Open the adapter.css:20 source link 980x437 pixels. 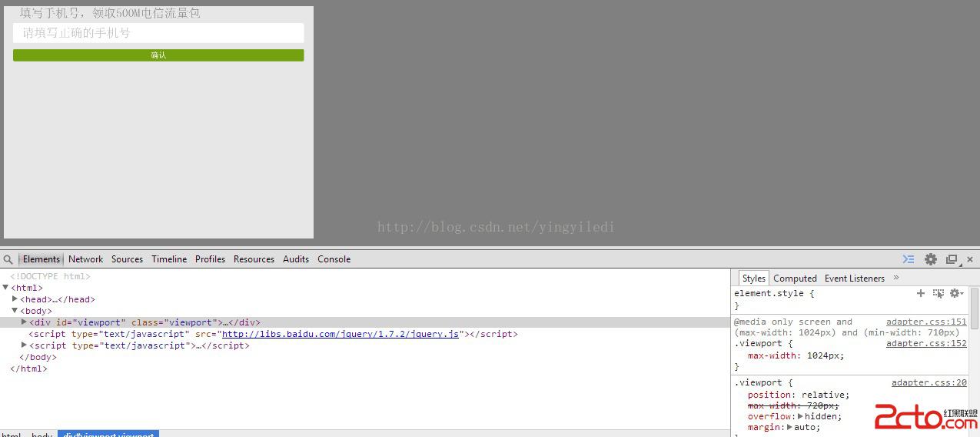(929, 382)
